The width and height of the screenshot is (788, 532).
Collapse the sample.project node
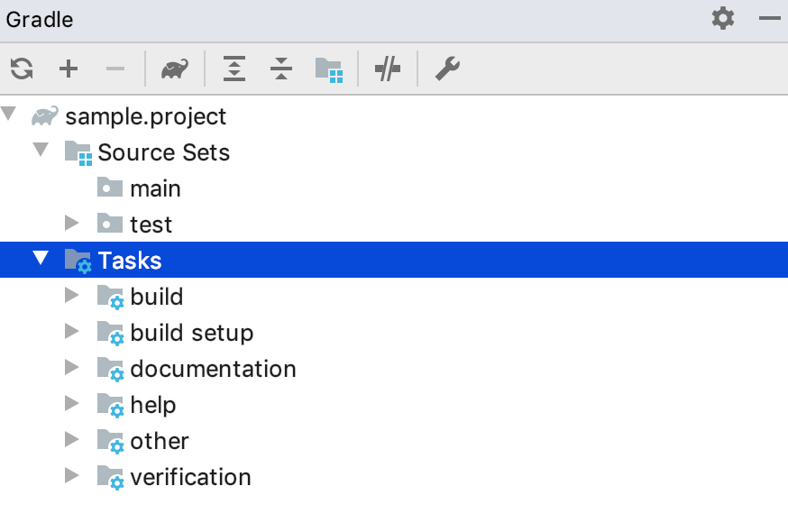click(8, 114)
